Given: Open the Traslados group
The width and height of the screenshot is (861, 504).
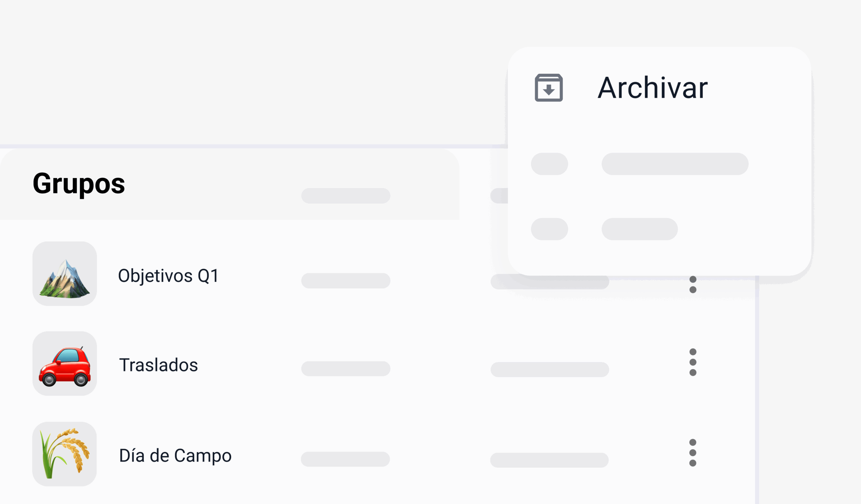Looking at the screenshot, I should [158, 365].
